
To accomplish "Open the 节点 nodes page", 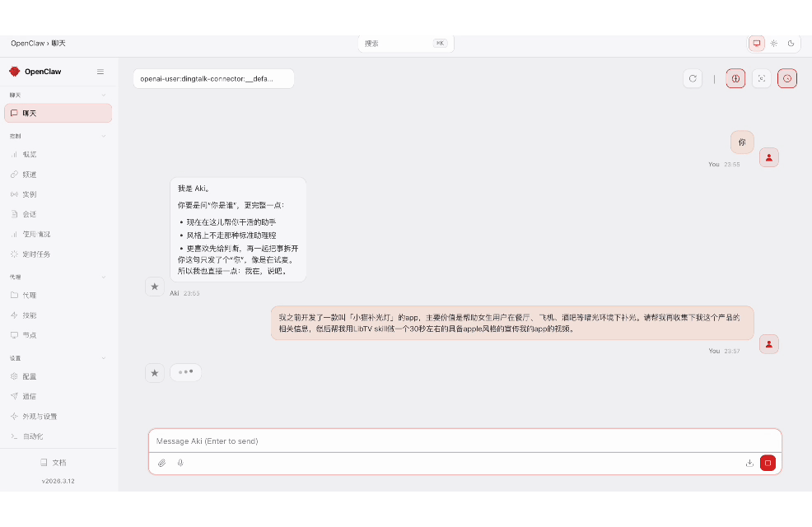I will [x=58, y=335].
